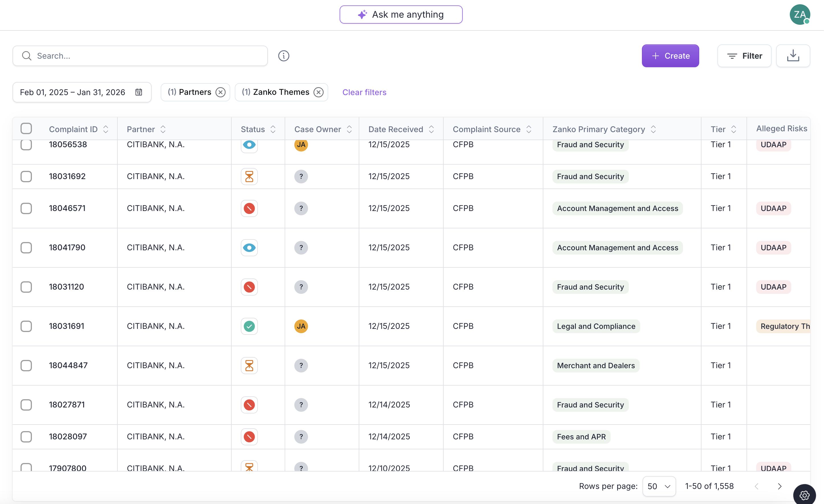Click the info icon beside the search bar
This screenshot has width=824, height=504.
click(283, 56)
